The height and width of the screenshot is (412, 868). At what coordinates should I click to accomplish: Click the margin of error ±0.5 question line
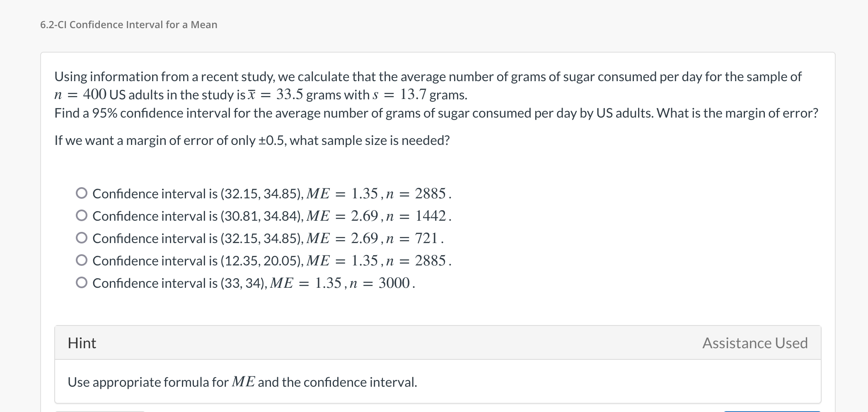[252, 140]
